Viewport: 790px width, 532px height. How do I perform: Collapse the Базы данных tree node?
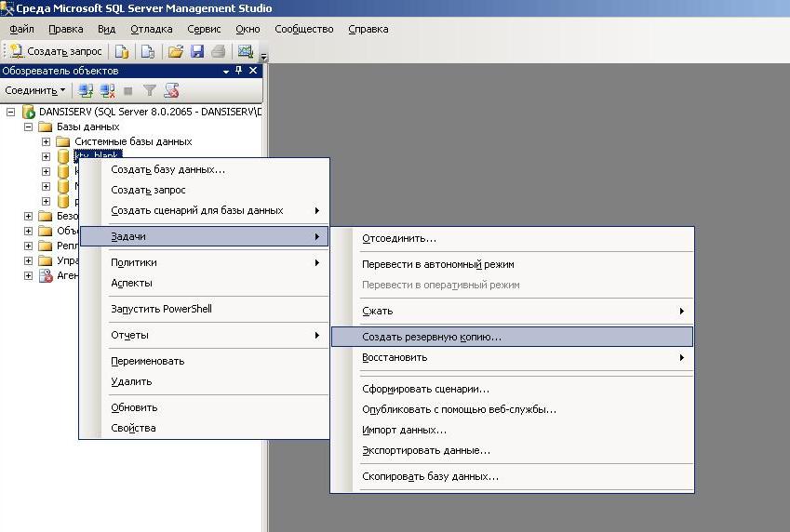click(x=29, y=126)
